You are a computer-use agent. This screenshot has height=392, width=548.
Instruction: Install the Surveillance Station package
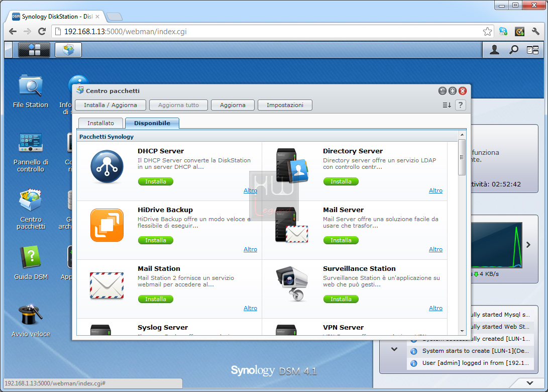point(341,299)
